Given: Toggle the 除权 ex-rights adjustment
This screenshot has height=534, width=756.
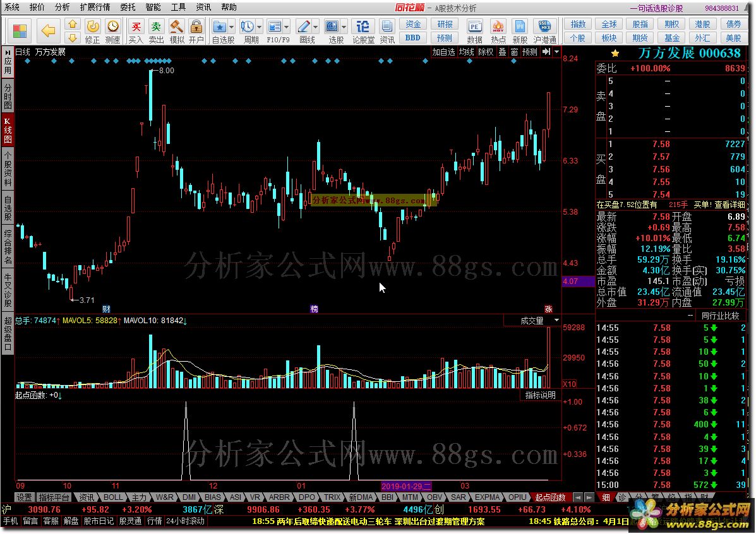Looking at the screenshot, I should 486,52.
